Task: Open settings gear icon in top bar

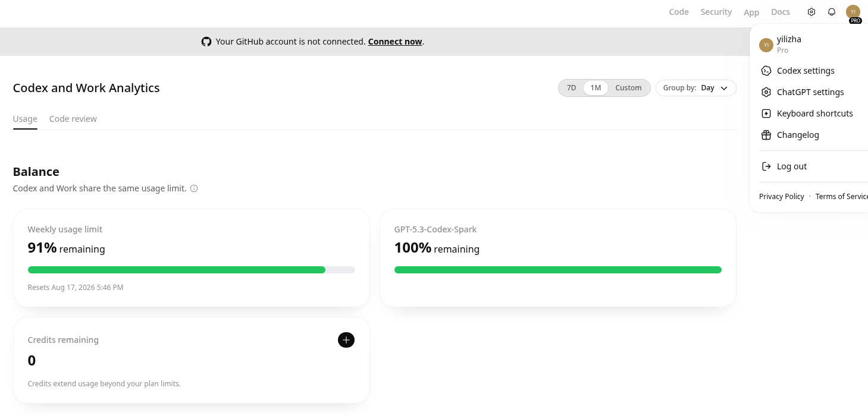Action: pyautogui.click(x=811, y=12)
